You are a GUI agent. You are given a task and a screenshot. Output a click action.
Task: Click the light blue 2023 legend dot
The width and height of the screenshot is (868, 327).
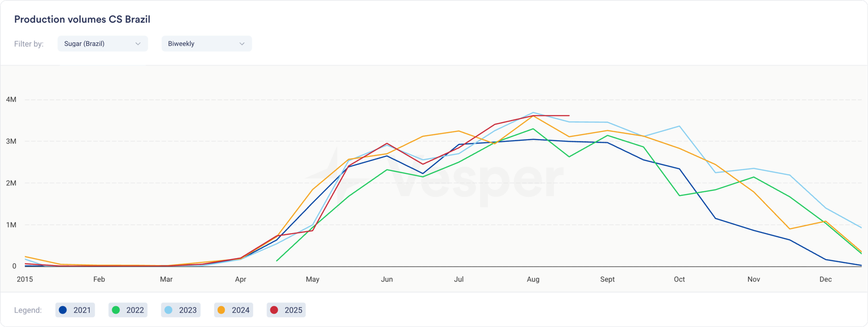coord(168,310)
